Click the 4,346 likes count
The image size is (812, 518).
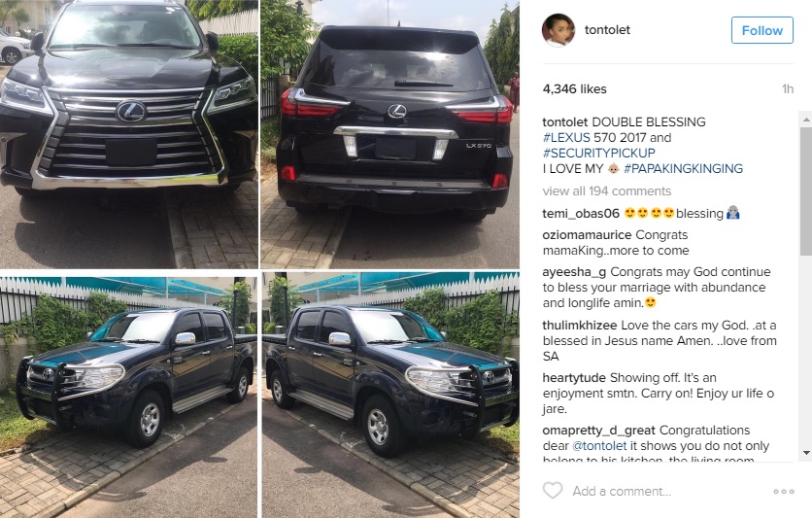[x=574, y=89]
